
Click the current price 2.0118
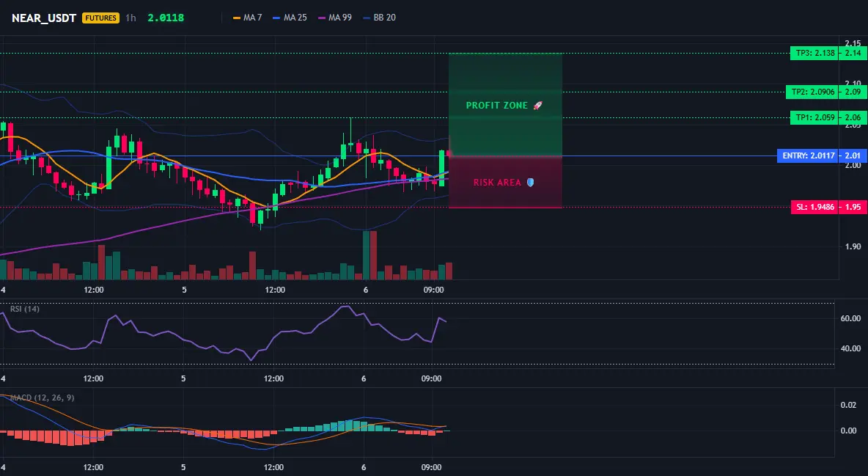coord(166,18)
